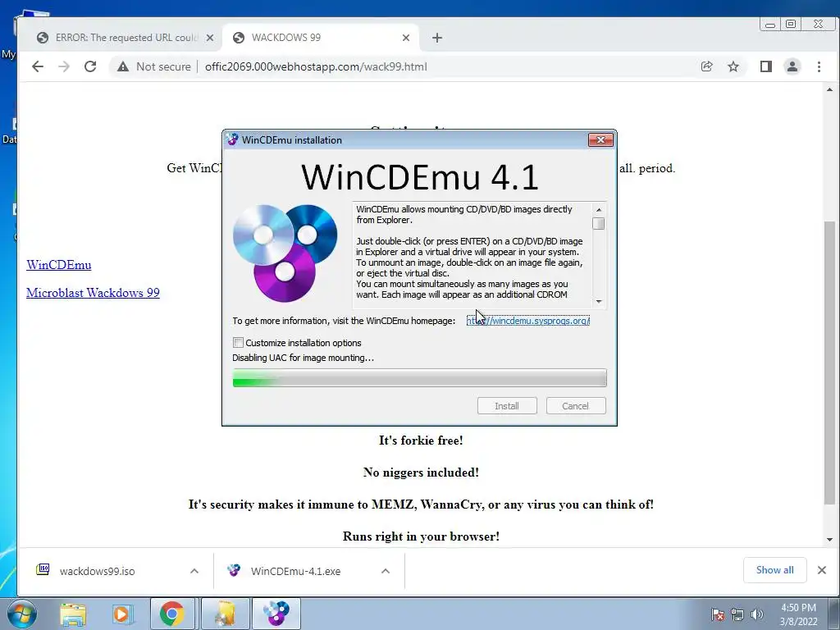
Task: Click the "It's forkie free!" text
Action: 421,441
